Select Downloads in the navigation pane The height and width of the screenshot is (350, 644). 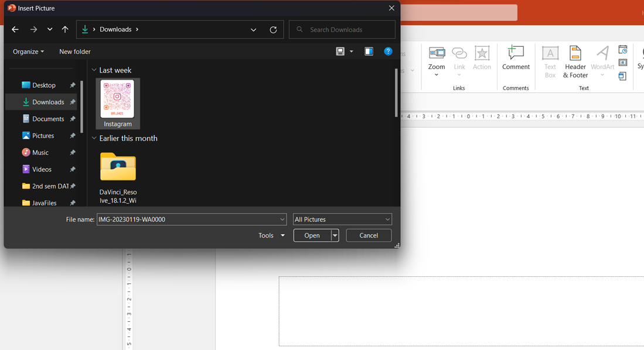[x=41, y=102]
